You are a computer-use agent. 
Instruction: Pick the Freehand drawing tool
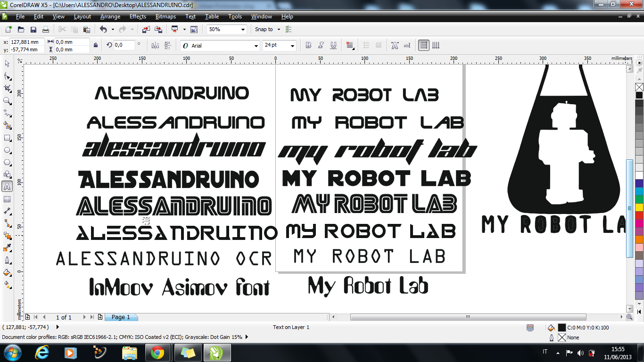coord(7,113)
